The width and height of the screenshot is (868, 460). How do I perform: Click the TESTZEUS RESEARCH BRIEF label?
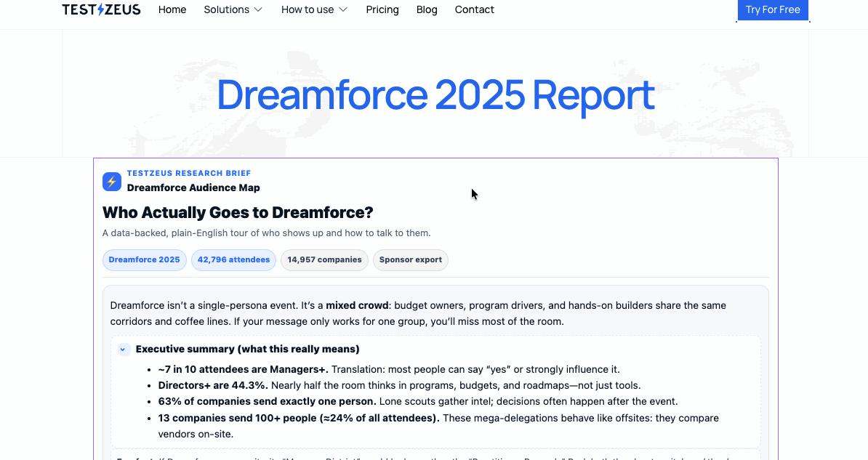click(189, 173)
